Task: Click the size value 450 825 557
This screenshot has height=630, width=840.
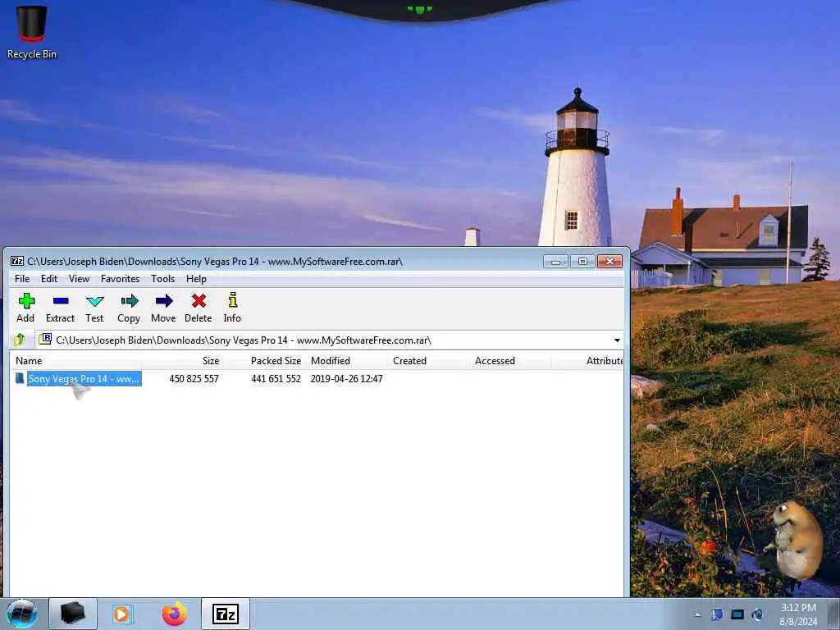Action: point(194,379)
